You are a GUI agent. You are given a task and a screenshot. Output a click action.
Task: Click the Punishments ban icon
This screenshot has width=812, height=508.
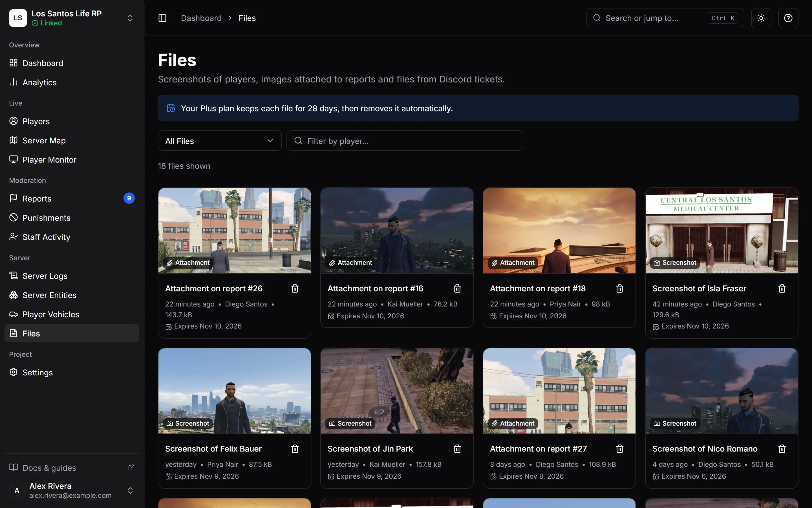coord(14,217)
